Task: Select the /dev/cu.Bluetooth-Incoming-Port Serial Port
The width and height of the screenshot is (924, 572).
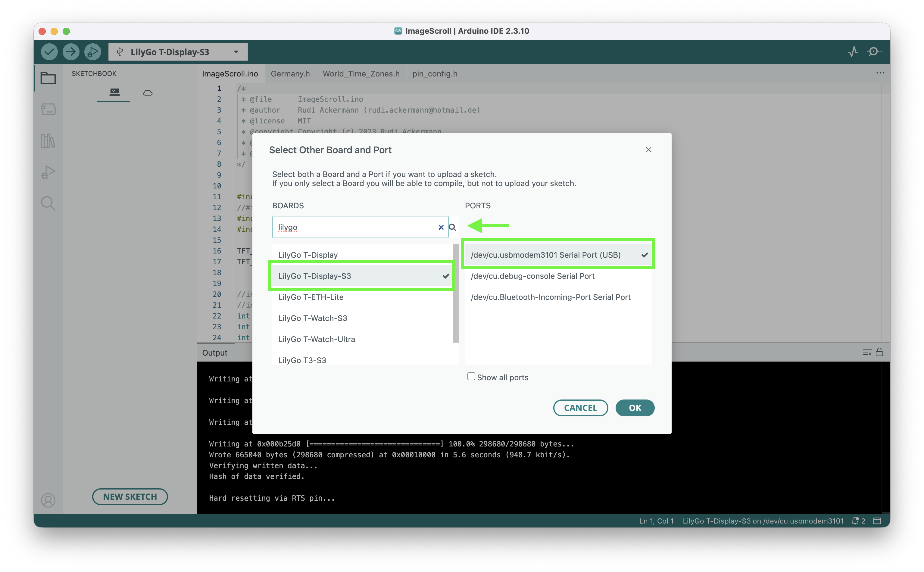Action: (558, 297)
